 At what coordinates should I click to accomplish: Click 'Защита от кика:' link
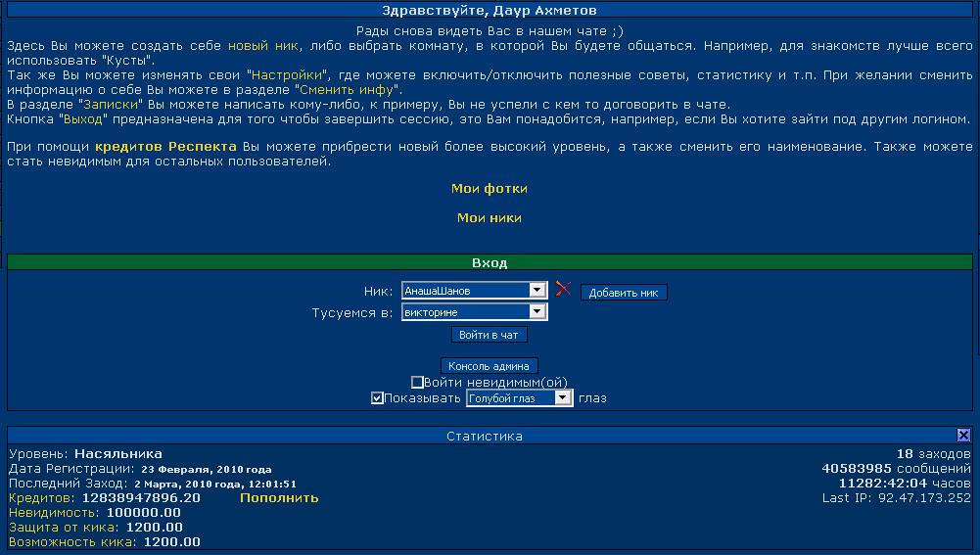tap(63, 527)
